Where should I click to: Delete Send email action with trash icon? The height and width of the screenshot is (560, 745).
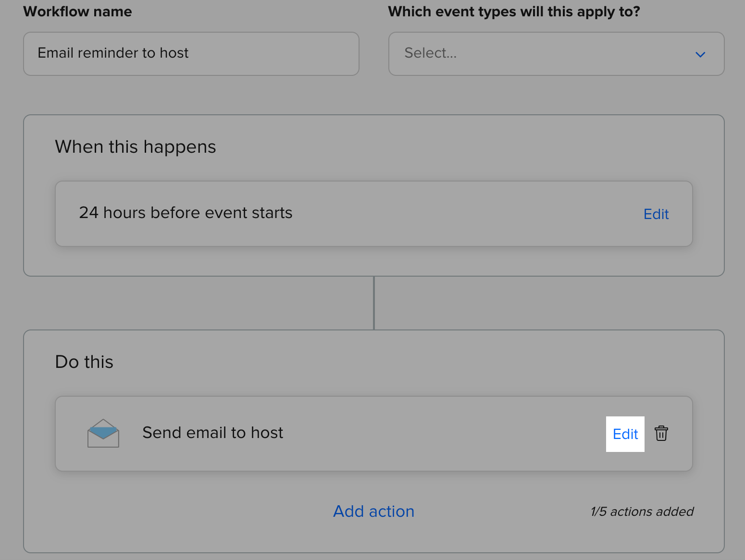tap(661, 433)
